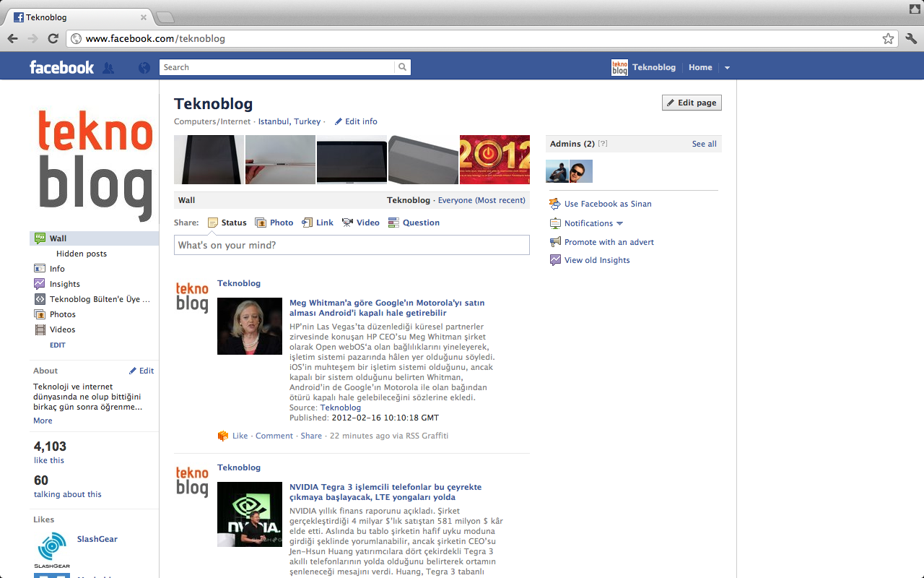Click the Insights icon in sidebar
Screen dimensions: 924x578
click(x=40, y=284)
